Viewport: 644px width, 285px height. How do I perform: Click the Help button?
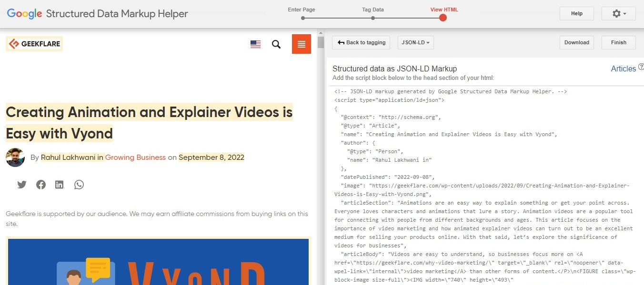[x=577, y=13]
